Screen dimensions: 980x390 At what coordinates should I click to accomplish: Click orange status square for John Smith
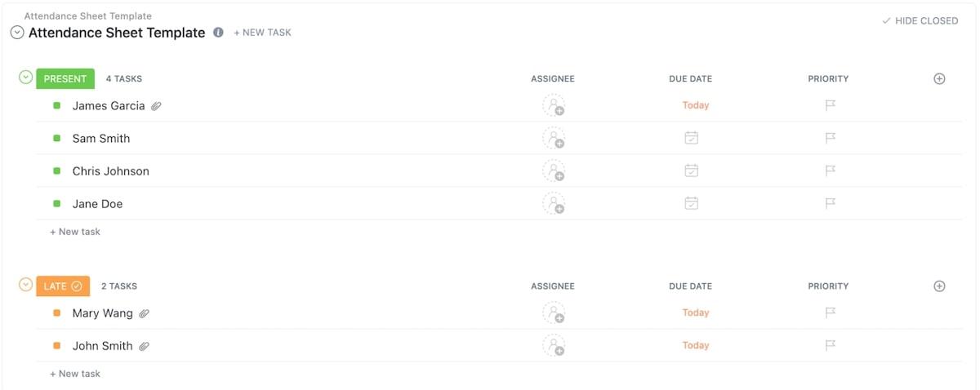(x=57, y=346)
